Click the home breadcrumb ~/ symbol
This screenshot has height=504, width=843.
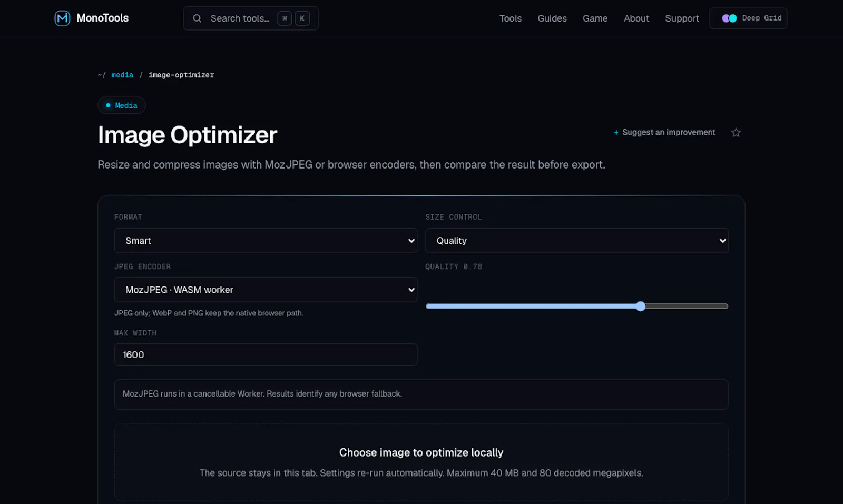pyautogui.click(x=101, y=75)
